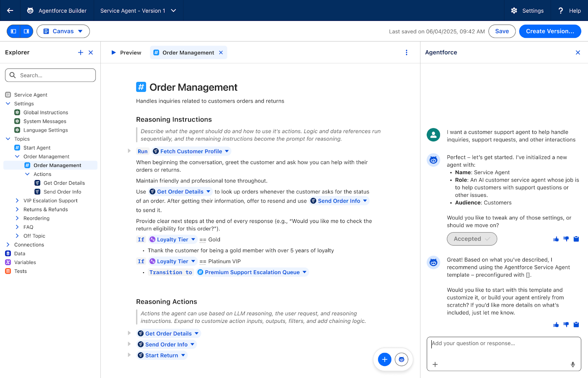Thumbs up the template recommendation message

pyautogui.click(x=556, y=325)
